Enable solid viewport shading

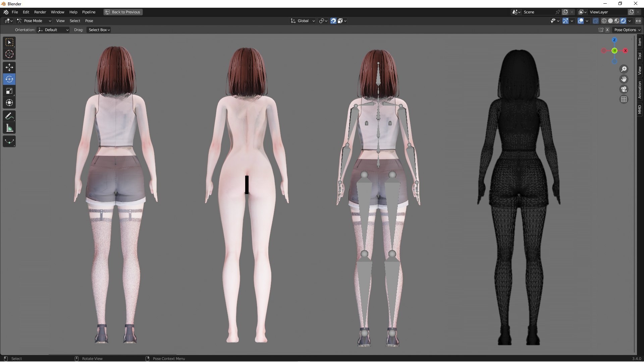(610, 21)
